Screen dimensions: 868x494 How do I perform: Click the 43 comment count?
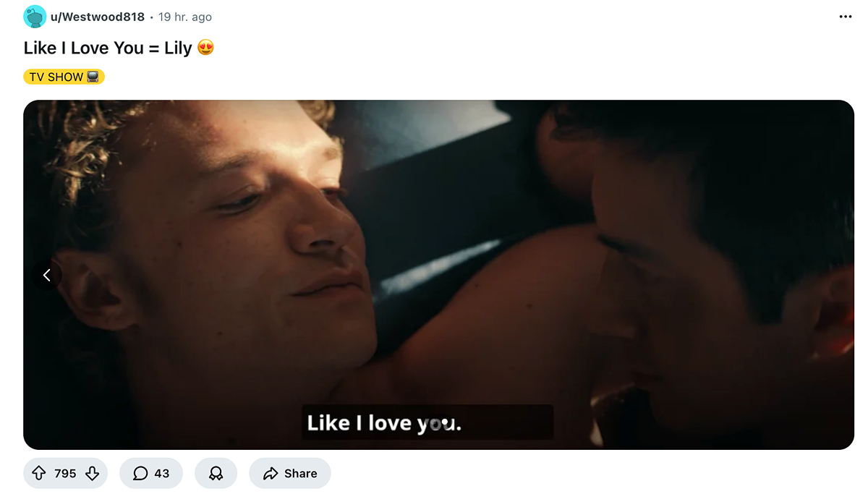(162, 473)
